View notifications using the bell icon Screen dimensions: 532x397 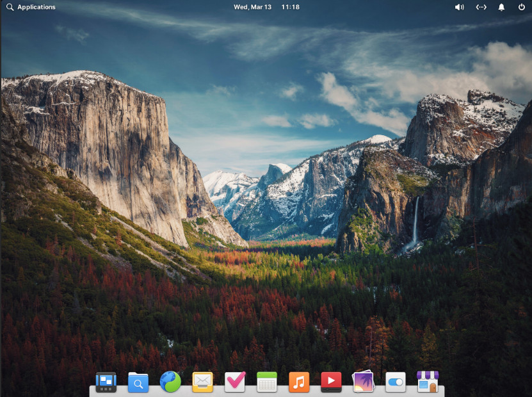(503, 7)
